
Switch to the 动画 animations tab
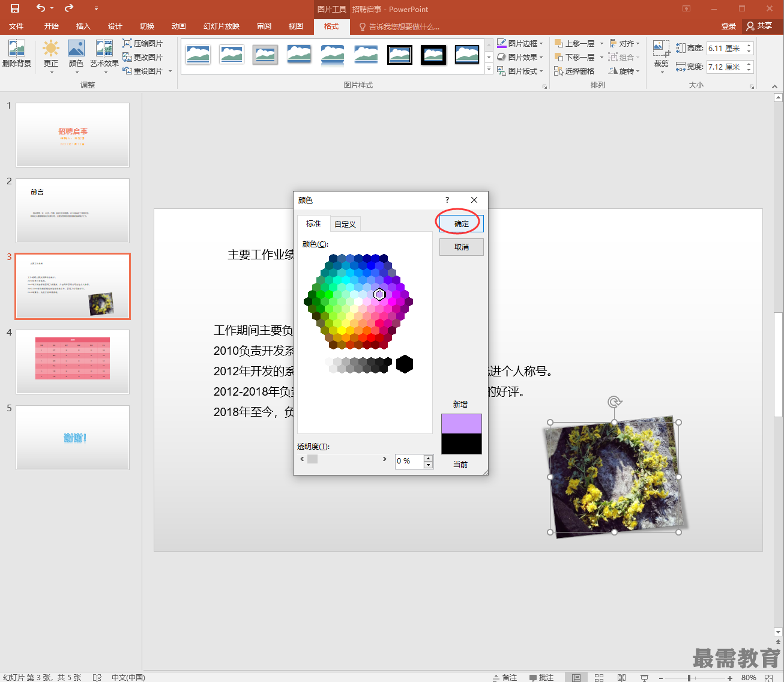tap(179, 26)
